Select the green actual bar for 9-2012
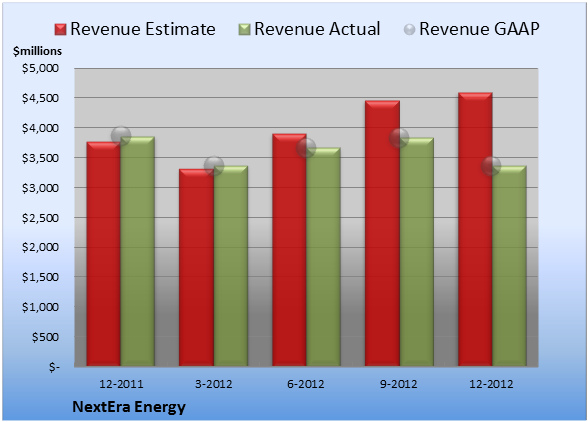The image size is (588, 422). [x=417, y=252]
